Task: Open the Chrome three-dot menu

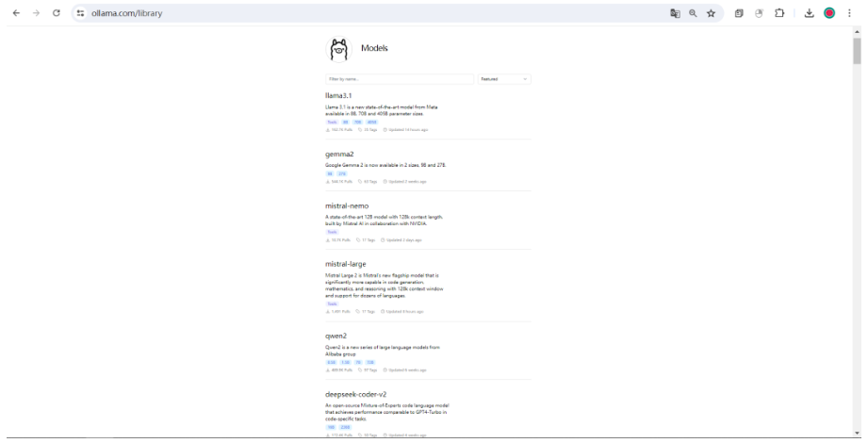Action: pos(849,13)
